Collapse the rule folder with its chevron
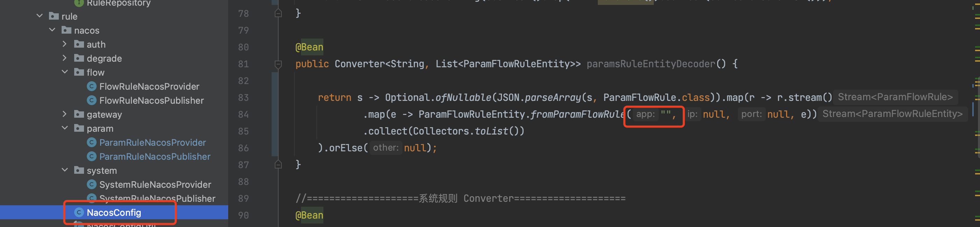980x227 pixels. [x=39, y=16]
